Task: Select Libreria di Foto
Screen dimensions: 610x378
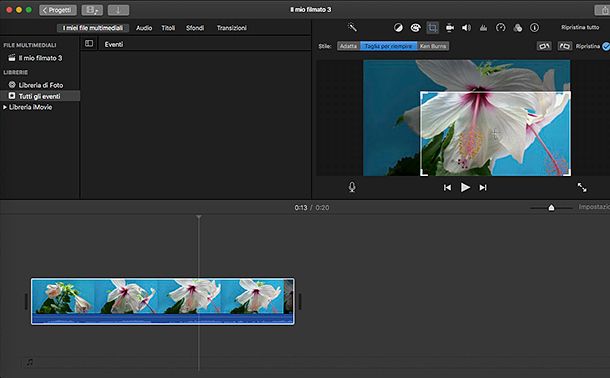Action: pyautogui.click(x=40, y=85)
